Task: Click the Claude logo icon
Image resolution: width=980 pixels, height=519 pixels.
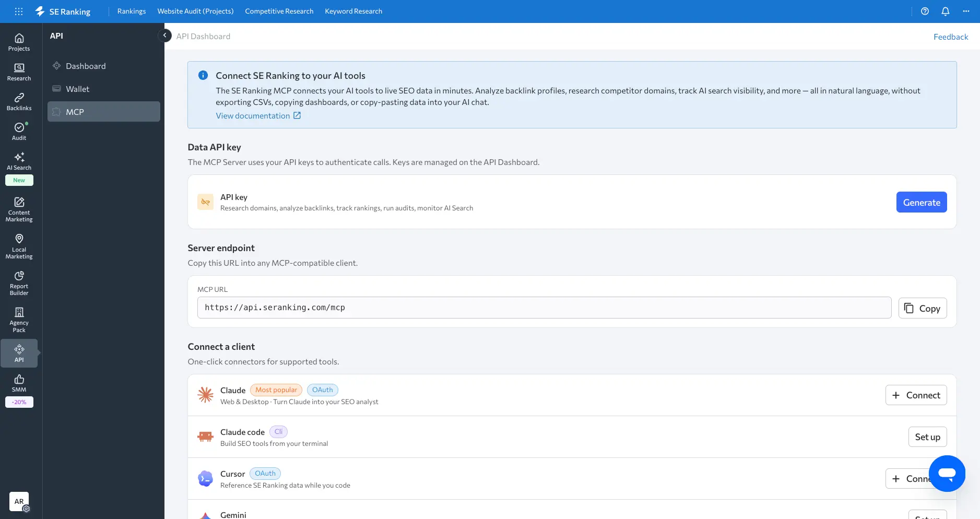Action: pyautogui.click(x=205, y=395)
